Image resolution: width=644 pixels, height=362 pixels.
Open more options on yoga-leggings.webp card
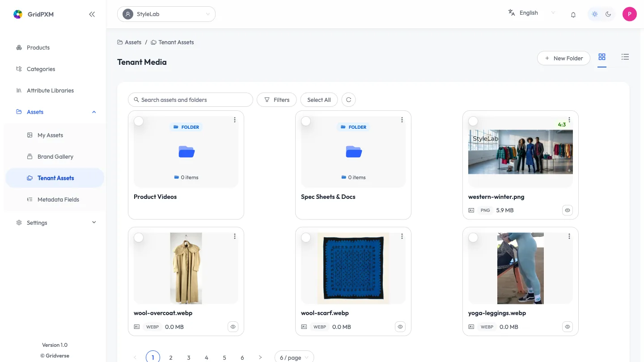click(x=569, y=236)
